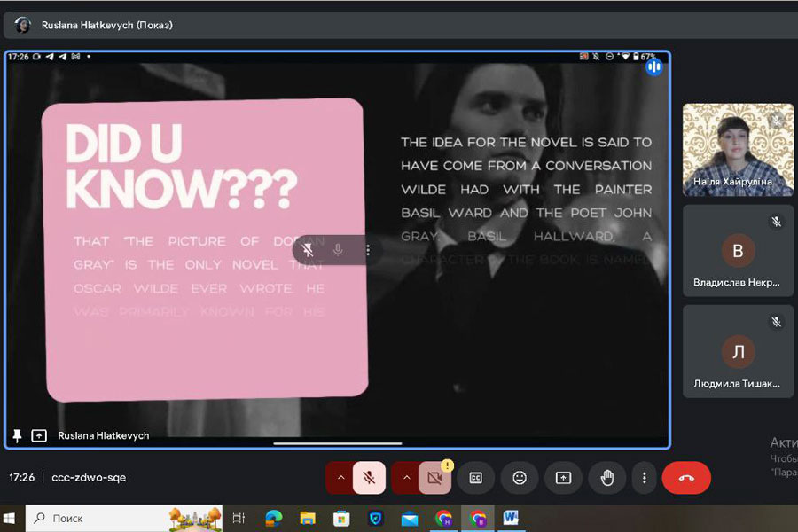Image resolution: width=798 pixels, height=532 pixels.
Task: Click the microphone icon on presentation overlay
Action: click(x=338, y=251)
